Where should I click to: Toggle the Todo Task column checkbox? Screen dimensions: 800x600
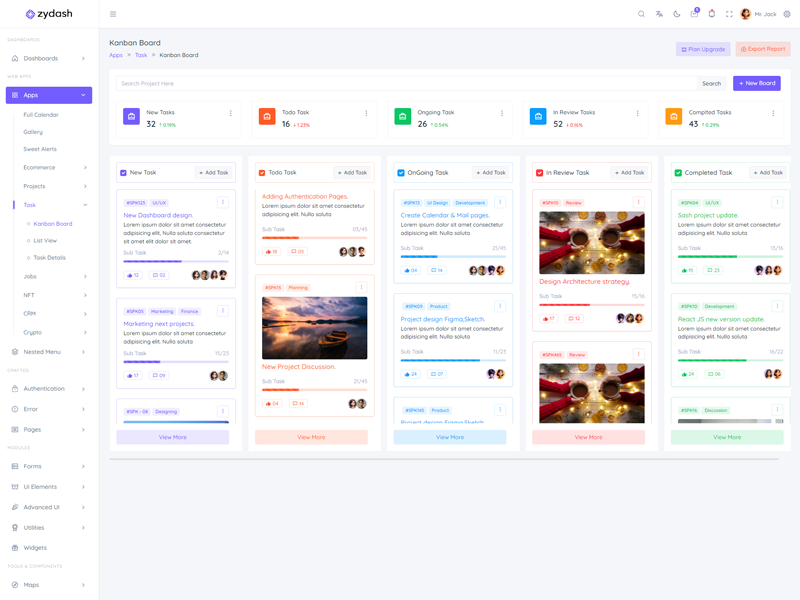click(262, 173)
